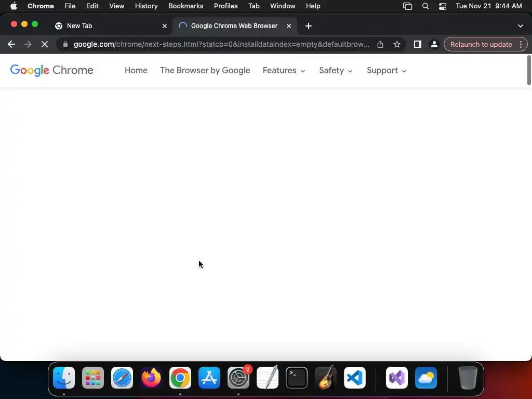Click the page vertical scrollbar
532x399 pixels.
[x=529, y=70]
